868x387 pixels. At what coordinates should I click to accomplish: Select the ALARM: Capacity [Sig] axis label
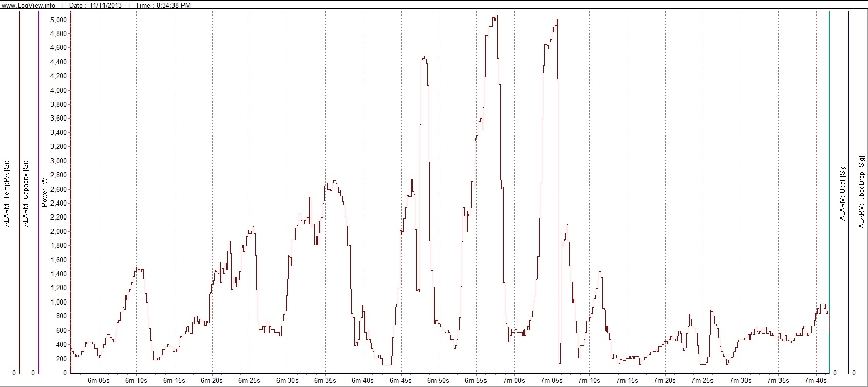26,192
